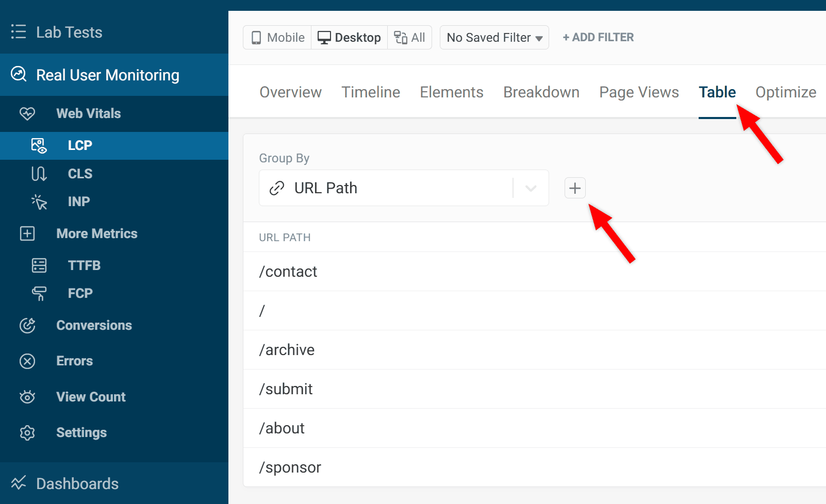Open the Group By URL Path chevron
This screenshot has width=826, height=504.
[x=531, y=188]
